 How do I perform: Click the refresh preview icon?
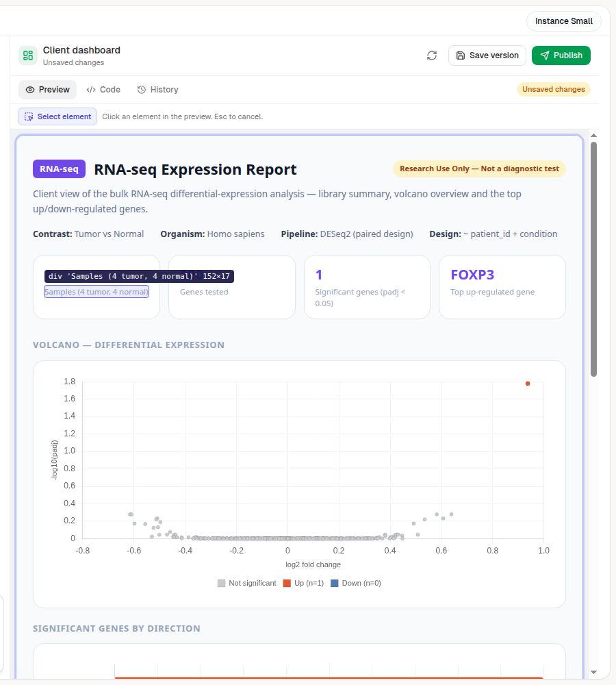pyautogui.click(x=432, y=55)
